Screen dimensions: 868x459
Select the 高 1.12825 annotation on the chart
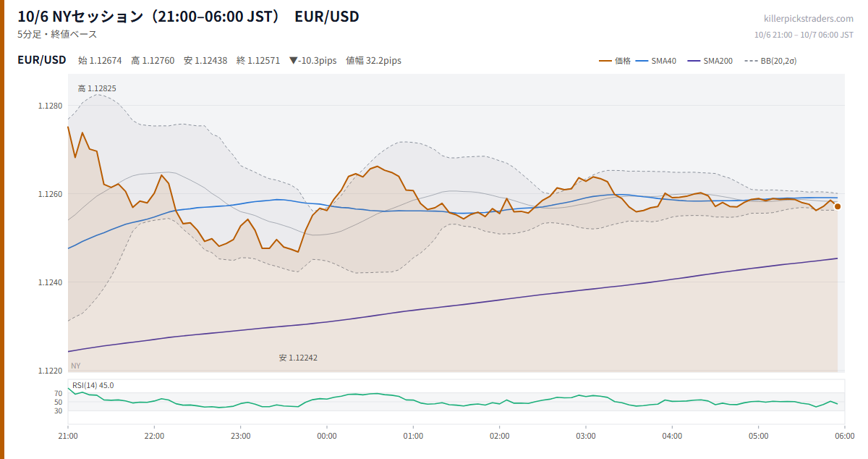tap(97, 88)
